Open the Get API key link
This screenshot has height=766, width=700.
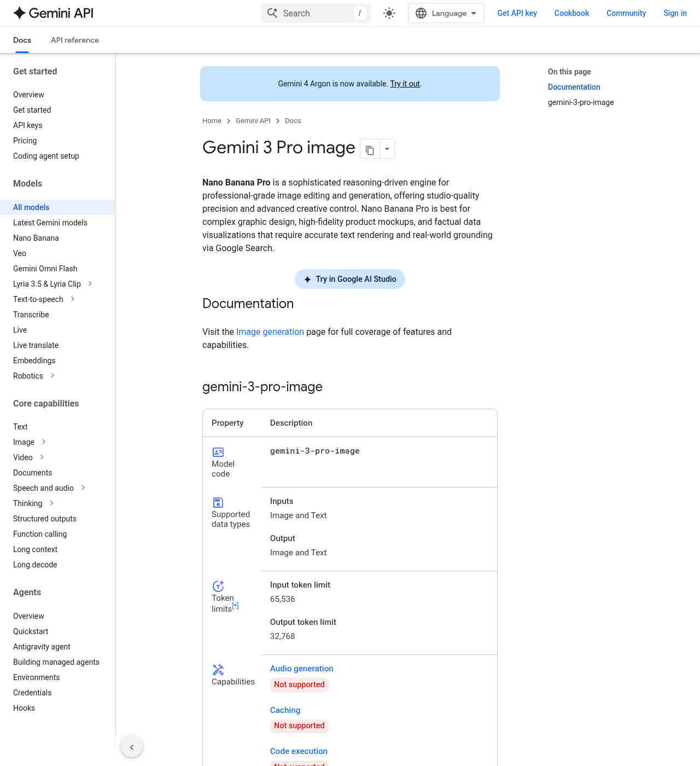tap(517, 13)
